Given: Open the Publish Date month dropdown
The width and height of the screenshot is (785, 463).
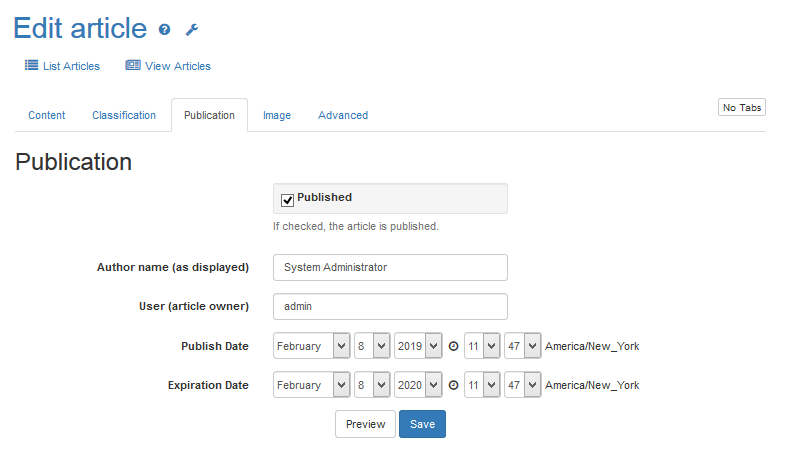Looking at the screenshot, I should 311,346.
